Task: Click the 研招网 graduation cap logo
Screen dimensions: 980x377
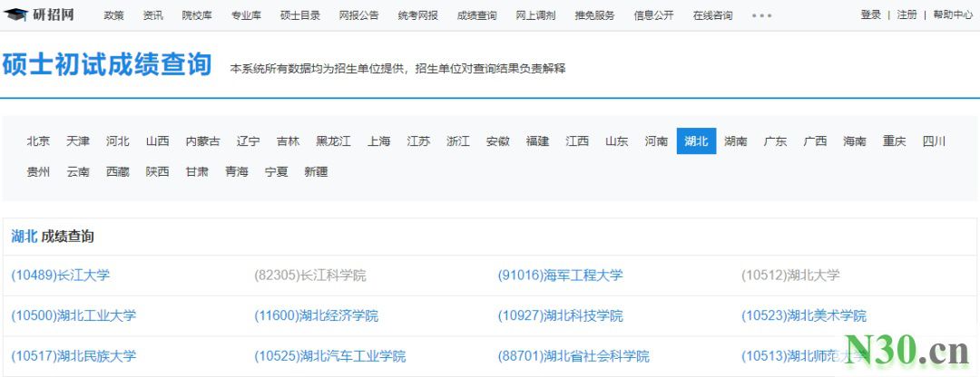Action: point(38,14)
